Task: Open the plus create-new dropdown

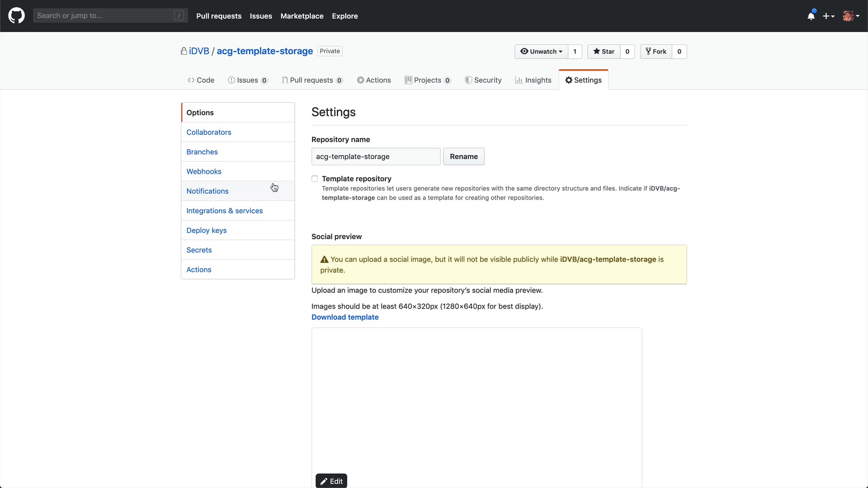Action: click(x=828, y=16)
